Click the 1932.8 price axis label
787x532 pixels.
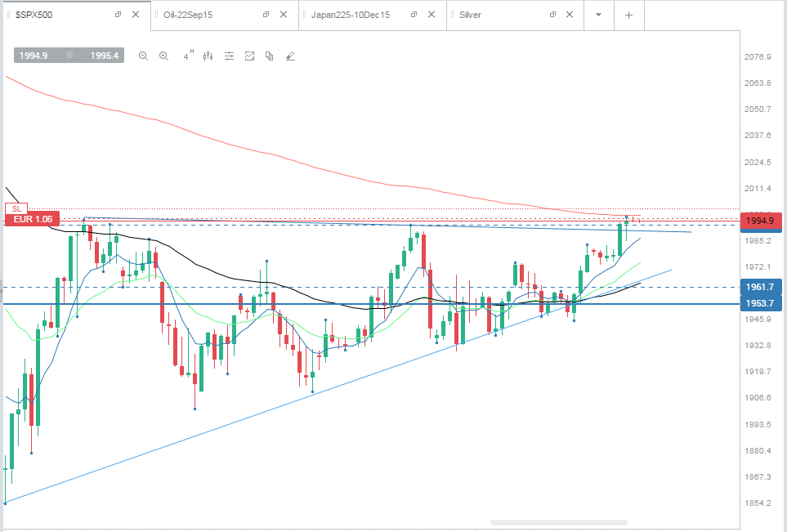pyautogui.click(x=758, y=346)
